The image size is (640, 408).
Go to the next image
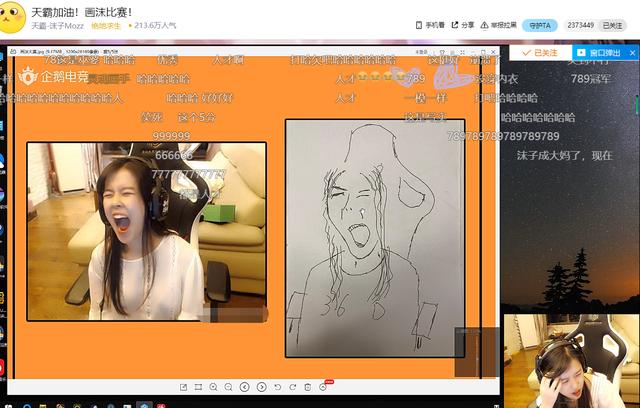[x=262, y=387]
